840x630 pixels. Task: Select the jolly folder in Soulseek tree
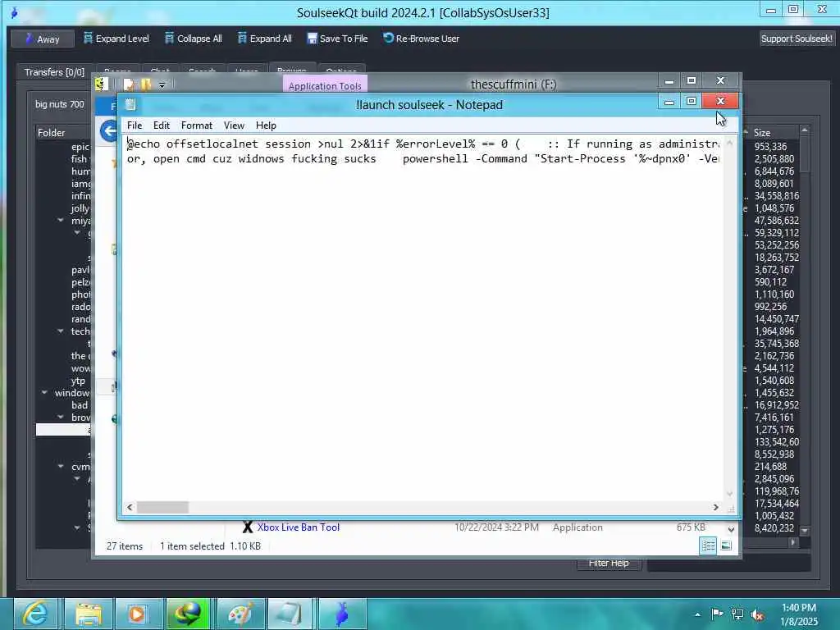[x=80, y=208]
